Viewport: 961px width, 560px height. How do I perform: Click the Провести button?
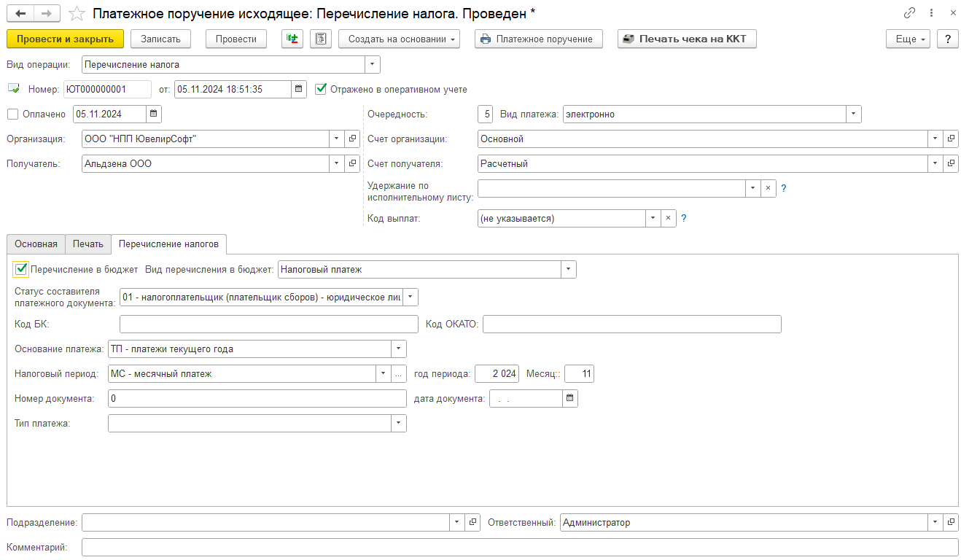[x=236, y=39]
